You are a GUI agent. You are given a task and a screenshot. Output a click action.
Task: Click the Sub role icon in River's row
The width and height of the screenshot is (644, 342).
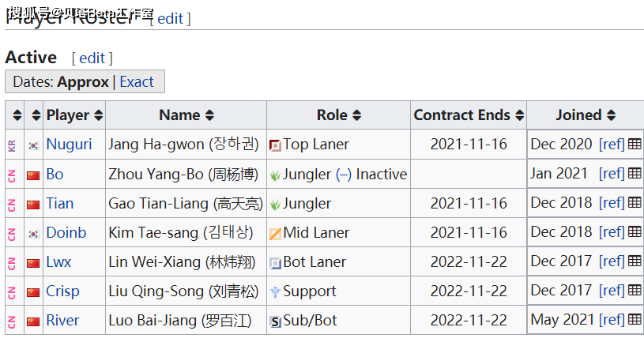pyautogui.click(x=275, y=321)
